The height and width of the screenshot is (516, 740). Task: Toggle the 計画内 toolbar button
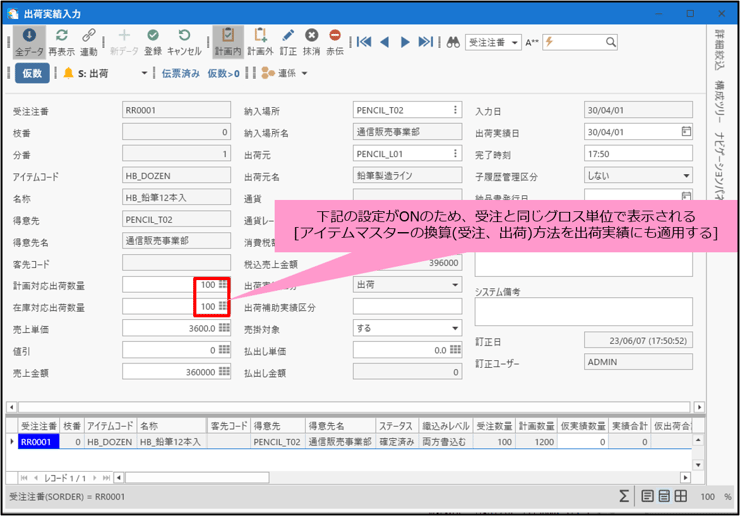[228, 42]
